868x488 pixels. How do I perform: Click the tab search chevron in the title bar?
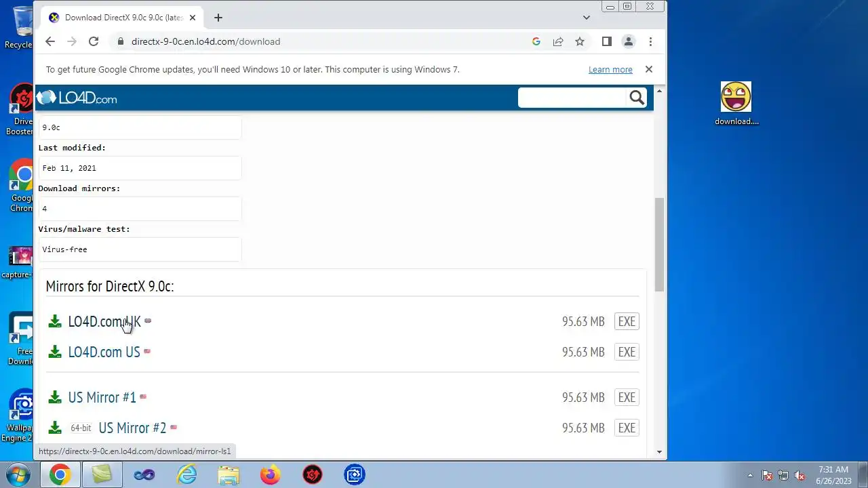click(587, 18)
